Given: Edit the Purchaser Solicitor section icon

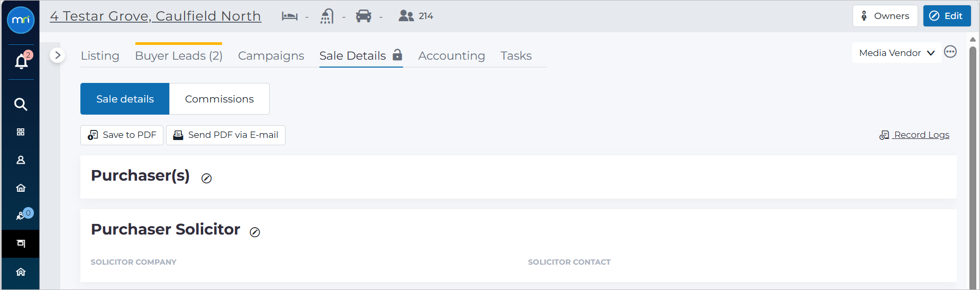Looking at the screenshot, I should (255, 232).
